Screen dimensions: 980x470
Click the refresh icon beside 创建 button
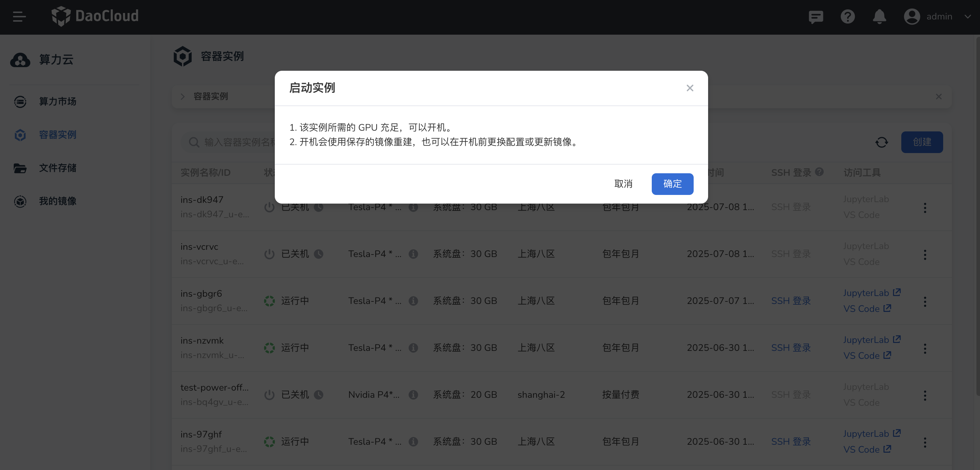[882, 142]
